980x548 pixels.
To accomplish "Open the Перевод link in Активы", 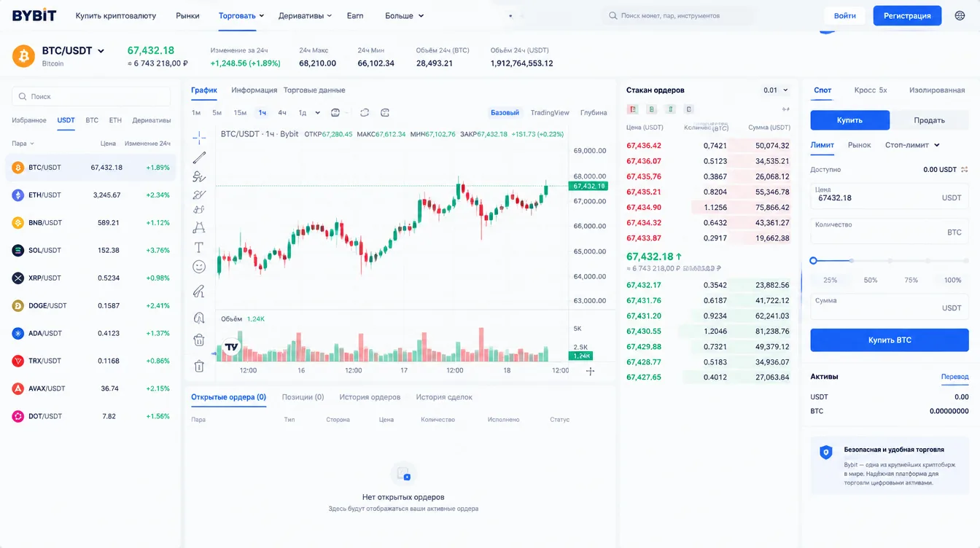I will click(x=954, y=377).
